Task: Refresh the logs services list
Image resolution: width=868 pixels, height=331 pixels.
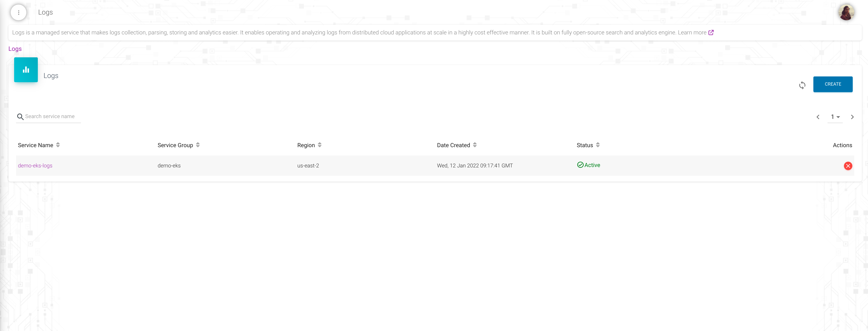Action: point(802,85)
